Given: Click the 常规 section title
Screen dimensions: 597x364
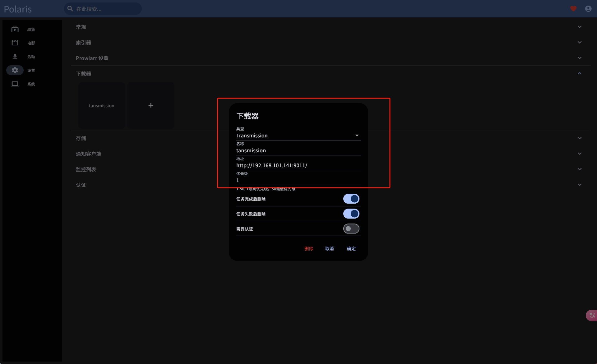Looking at the screenshot, I should 81,27.
